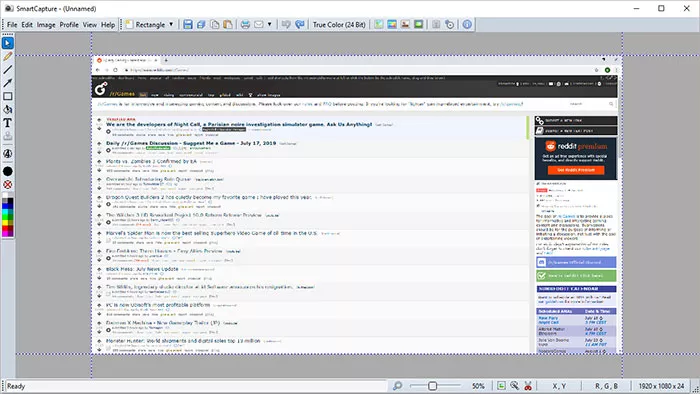Screen dimensions: 700x394
Task: Open the Profile menu
Action: (69, 25)
